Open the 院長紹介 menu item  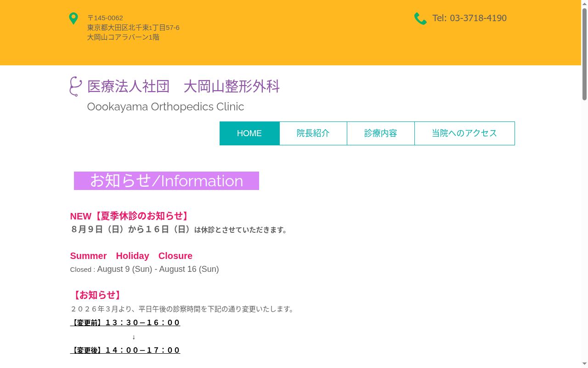[313, 133]
